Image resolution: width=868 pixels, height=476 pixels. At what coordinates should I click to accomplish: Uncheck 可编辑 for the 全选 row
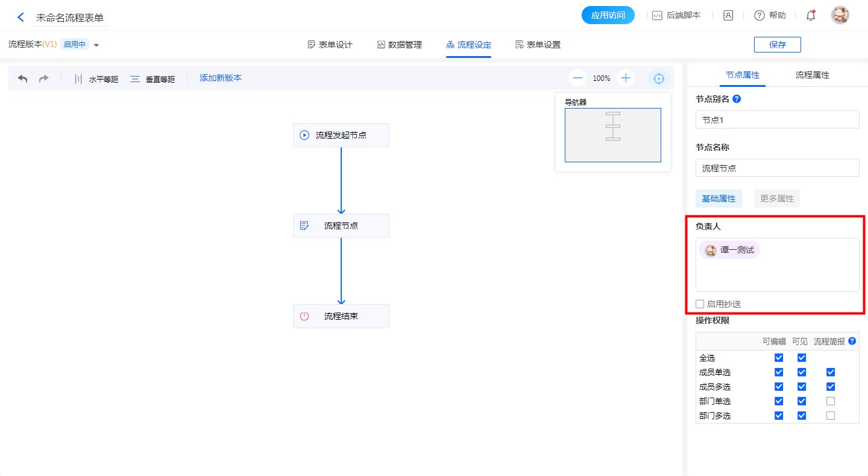tap(779, 358)
